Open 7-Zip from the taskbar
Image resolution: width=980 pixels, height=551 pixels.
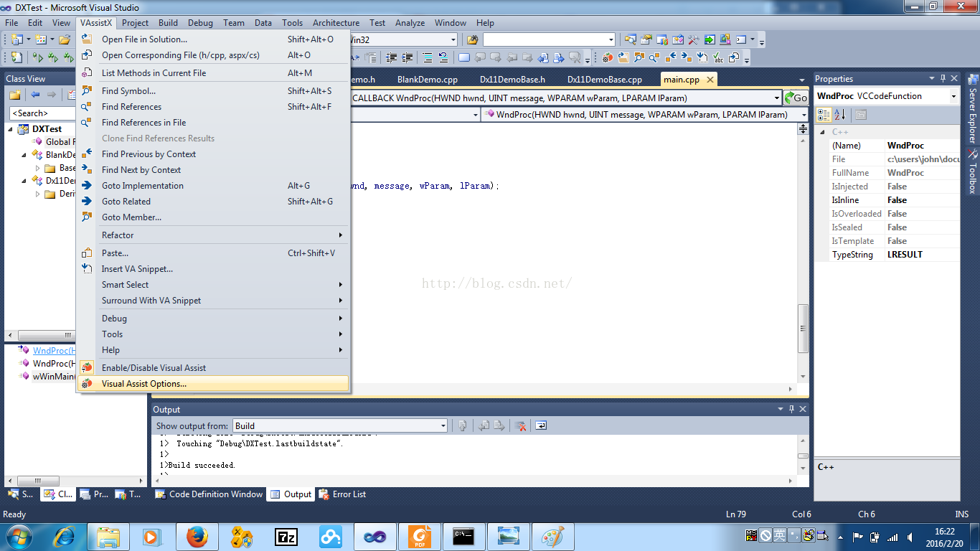pyautogui.click(x=287, y=536)
